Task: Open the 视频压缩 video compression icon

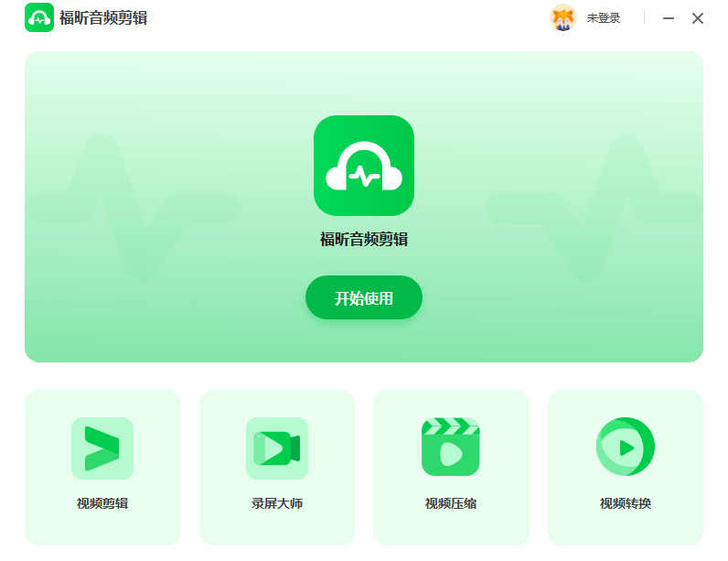Action: point(450,447)
